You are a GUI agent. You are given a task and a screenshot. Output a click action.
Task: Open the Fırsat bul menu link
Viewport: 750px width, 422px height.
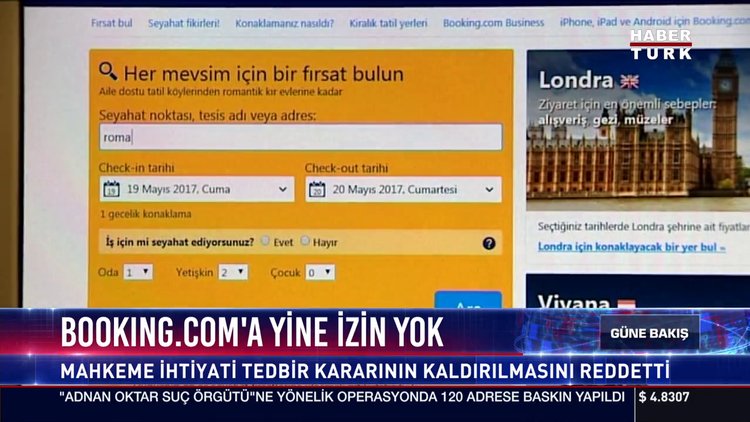(x=112, y=23)
